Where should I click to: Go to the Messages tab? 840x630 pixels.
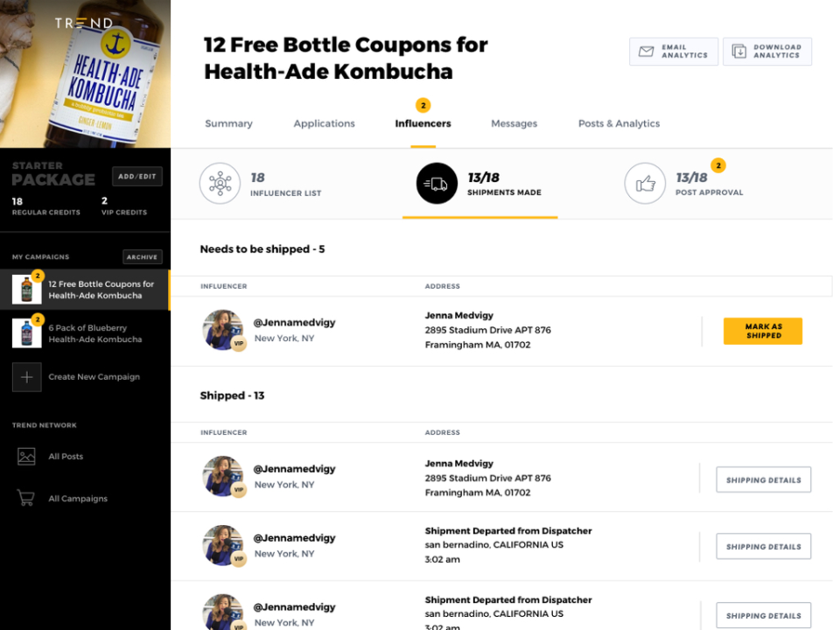[514, 123]
